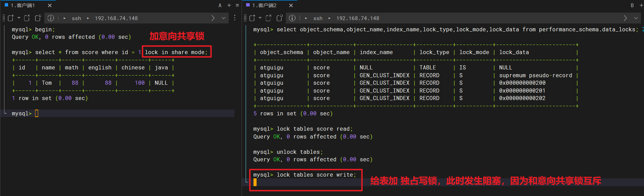Close the 客户端2 tab
The width and height of the screenshot is (644, 196).
291,5
